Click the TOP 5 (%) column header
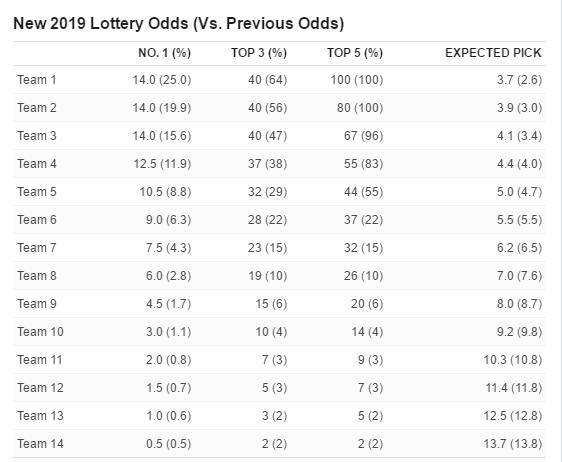Screen dimensions: 562x462 pyautogui.click(x=355, y=53)
